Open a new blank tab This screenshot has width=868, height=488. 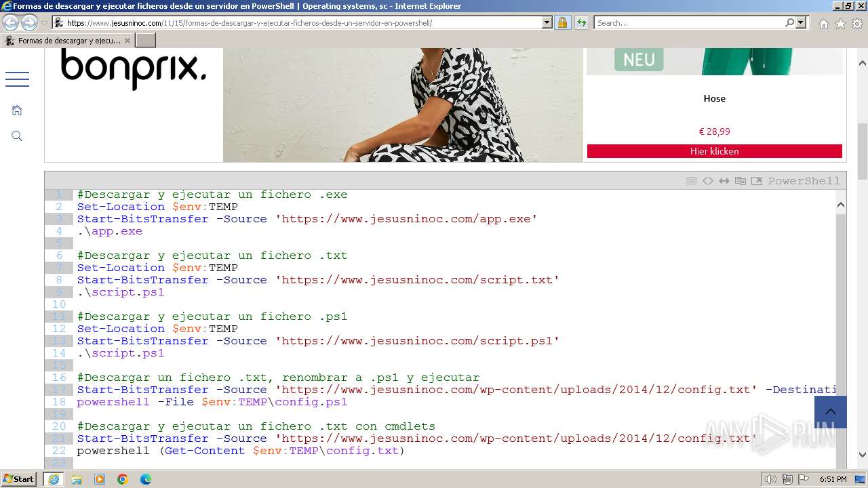(146, 41)
